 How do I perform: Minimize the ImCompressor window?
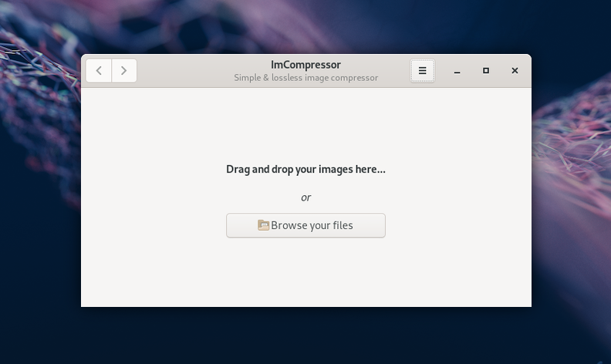point(457,71)
